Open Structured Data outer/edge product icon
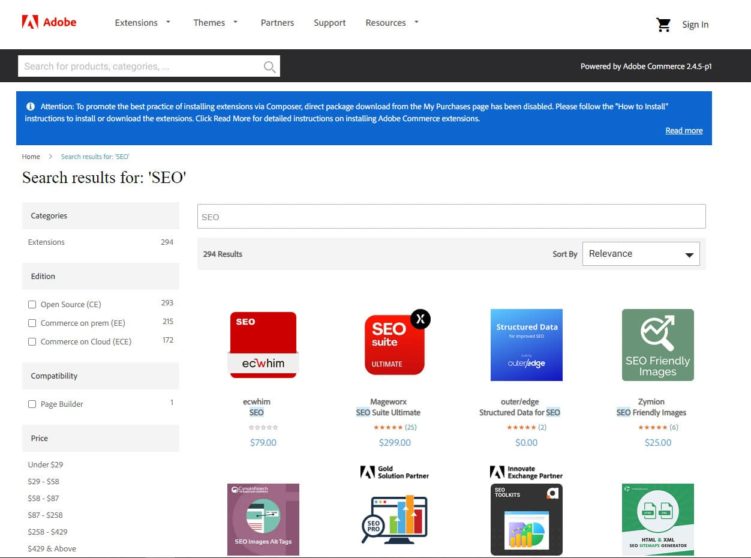Screen dimensions: 751x558 pyautogui.click(x=526, y=345)
